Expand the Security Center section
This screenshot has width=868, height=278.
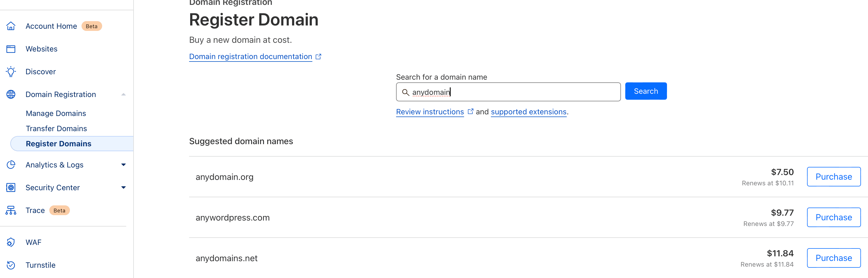pyautogui.click(x=124, y=187)
